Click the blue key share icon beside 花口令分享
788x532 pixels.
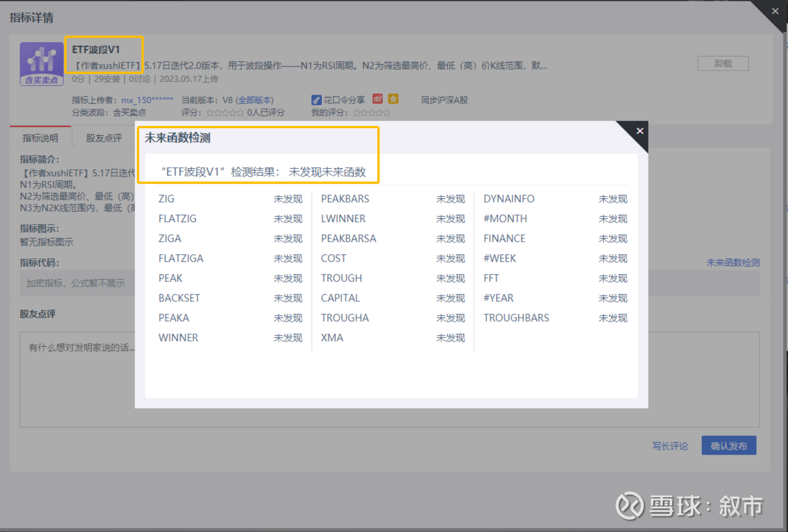click(317, 99)
